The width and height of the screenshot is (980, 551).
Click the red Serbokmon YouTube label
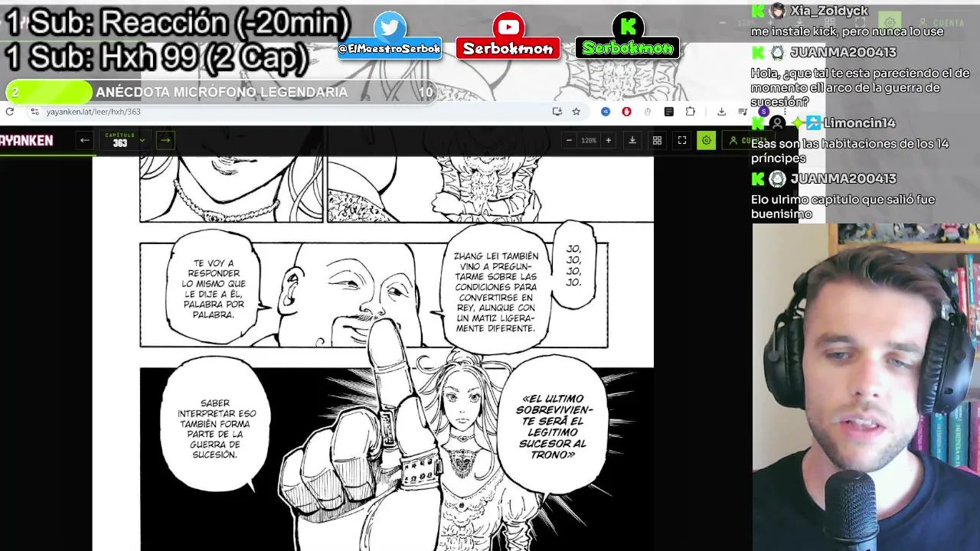508,48
